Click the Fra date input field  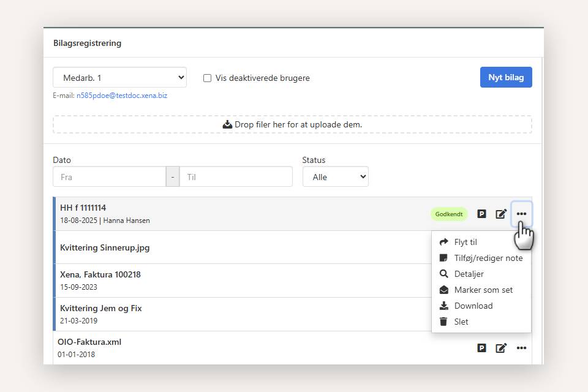coord(109,177)
